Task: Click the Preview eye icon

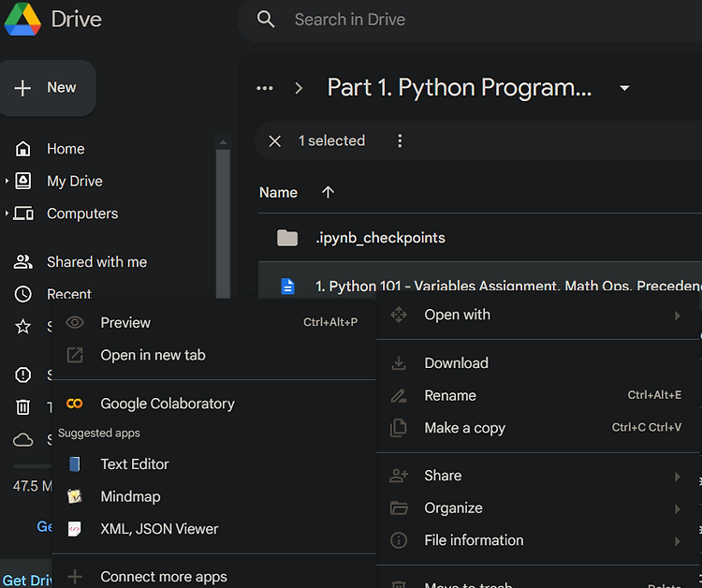Action: 75,322
